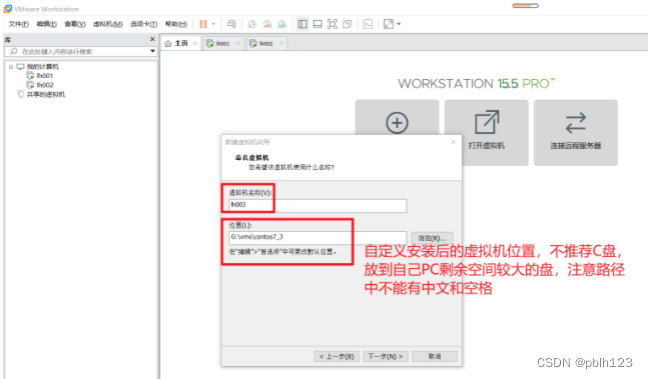Viewport: 648px width, 379px height.
Task: Open the 选项卡(T) menu
Action: point(143,24)
